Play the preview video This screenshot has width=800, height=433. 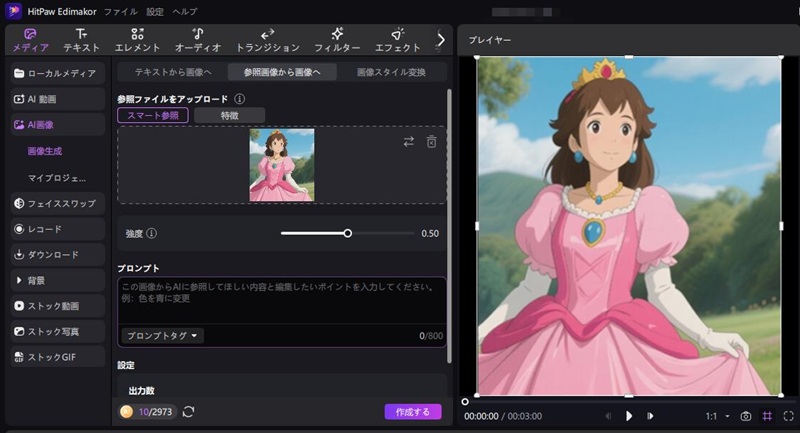tap(629, 416)
